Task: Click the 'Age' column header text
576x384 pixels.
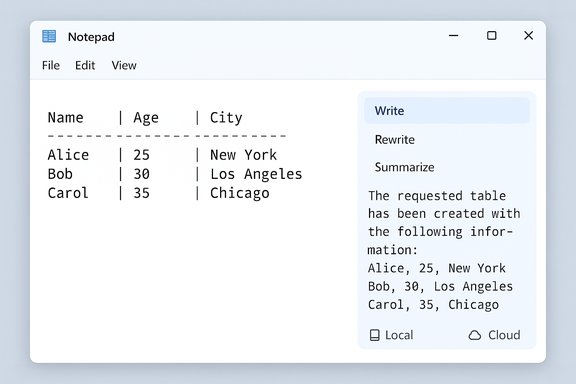Action: click(146, 118)
